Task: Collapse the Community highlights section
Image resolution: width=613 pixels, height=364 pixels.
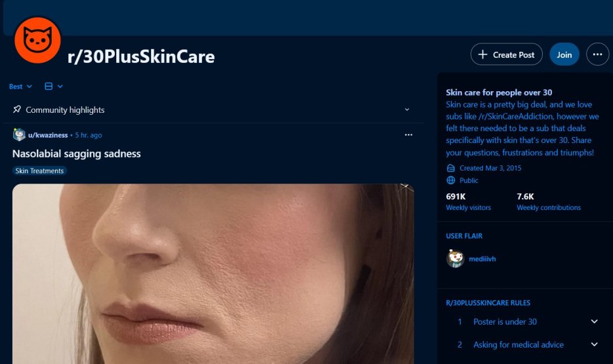Action: 407,110
